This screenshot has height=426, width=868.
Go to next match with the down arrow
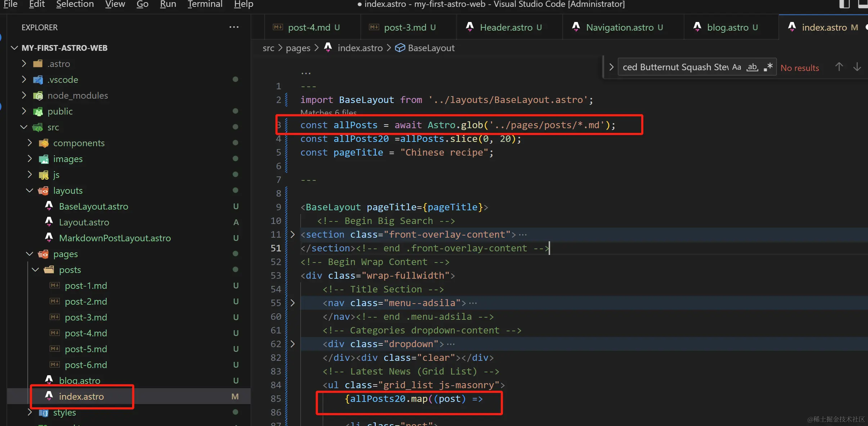pyautogui.click(x=857, y=67)
